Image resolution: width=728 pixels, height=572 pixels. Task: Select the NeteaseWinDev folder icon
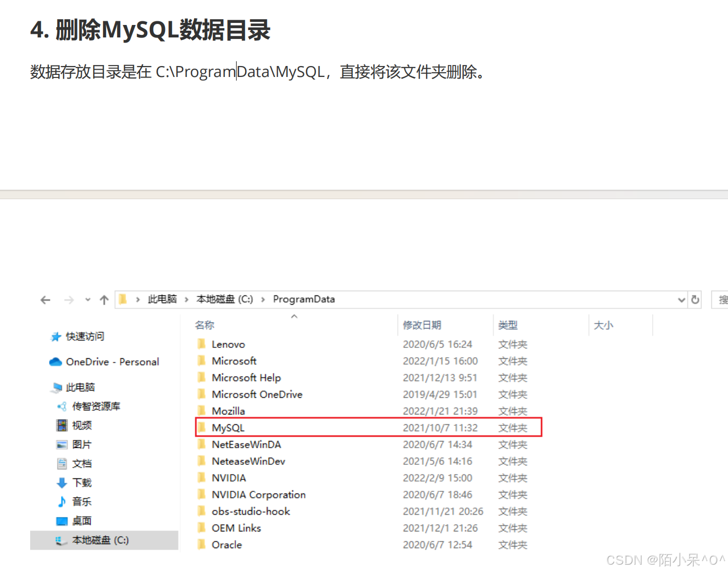(x=201, y=461)
